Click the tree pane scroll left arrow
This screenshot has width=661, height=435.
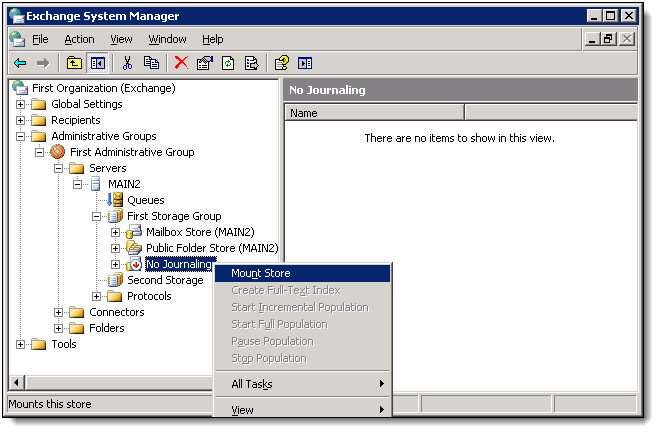tap(16, 383)
